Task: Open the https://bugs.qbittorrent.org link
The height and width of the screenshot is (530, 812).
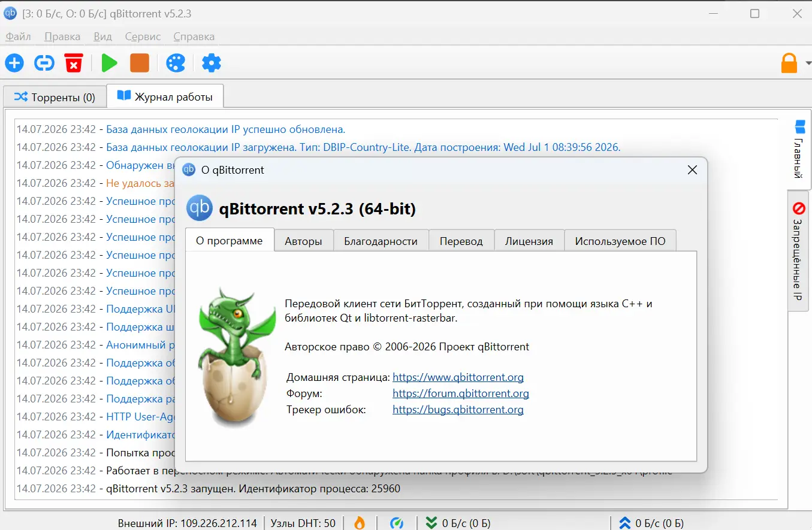Action: click(458, 410)
